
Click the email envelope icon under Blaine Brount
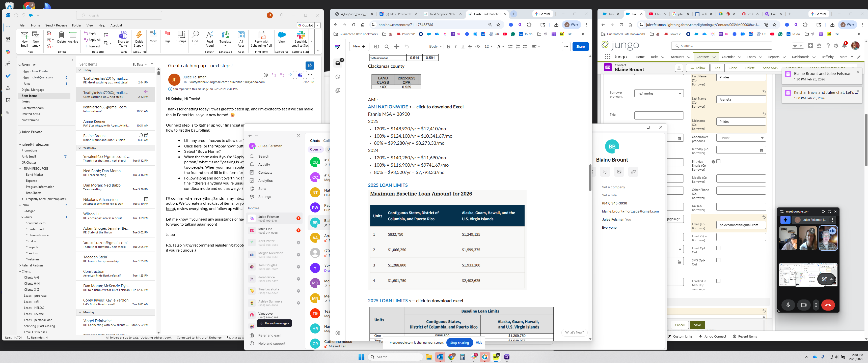(619, 172)
